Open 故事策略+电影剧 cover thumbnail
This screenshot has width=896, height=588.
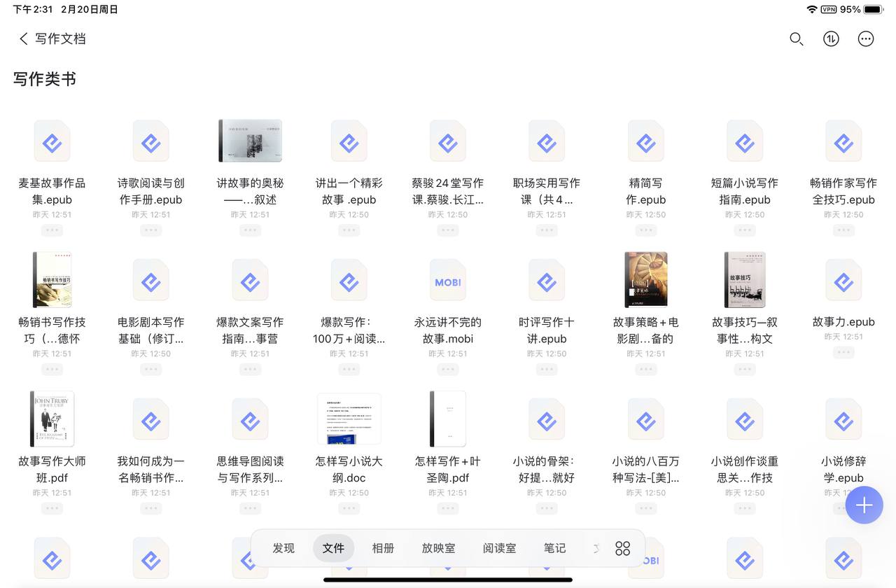[645, 280]
